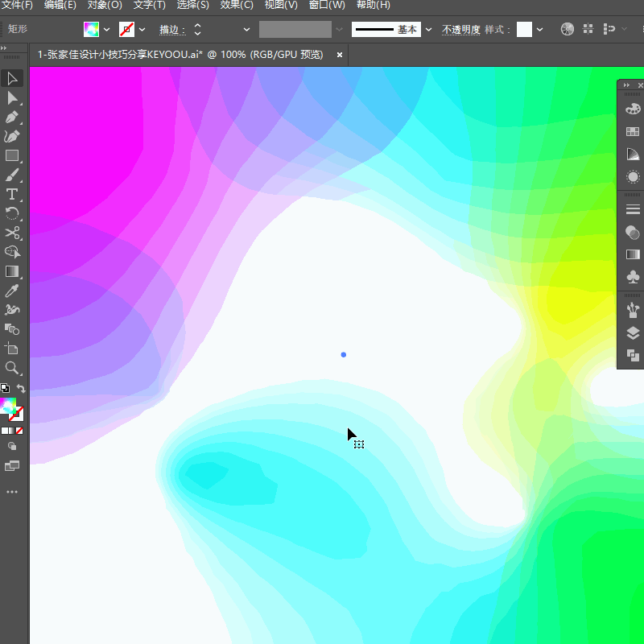Select the Zoom magnifier tool
644x644 pixels.
click(12, 368)
